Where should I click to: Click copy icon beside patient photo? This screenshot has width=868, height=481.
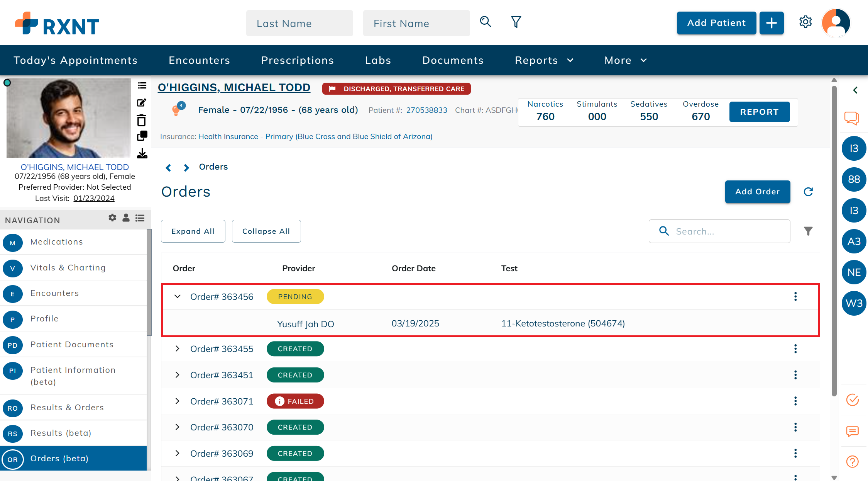(142, 136)
